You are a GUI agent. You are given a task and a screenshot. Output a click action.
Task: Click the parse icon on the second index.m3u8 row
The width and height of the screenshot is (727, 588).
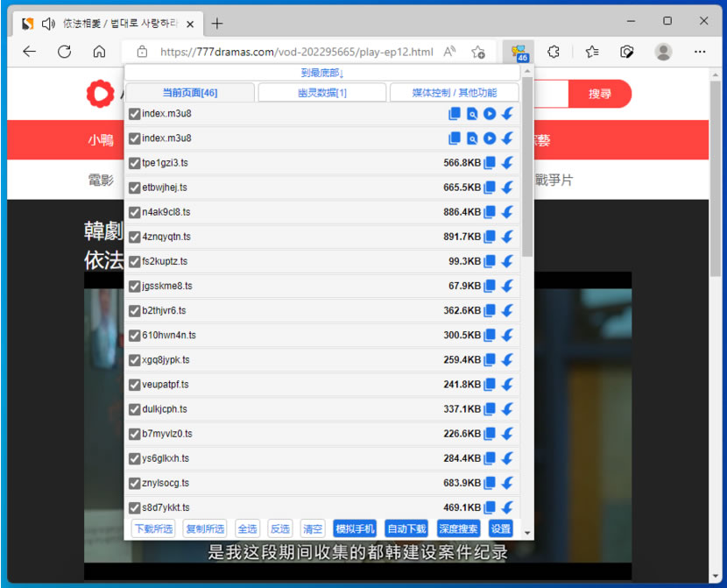click(472, 138)
